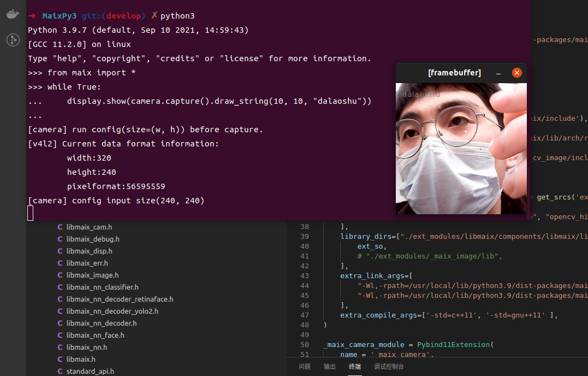Close the framebuffer preview window
This screenshot has width=588, height=376.
pos(516,73)
